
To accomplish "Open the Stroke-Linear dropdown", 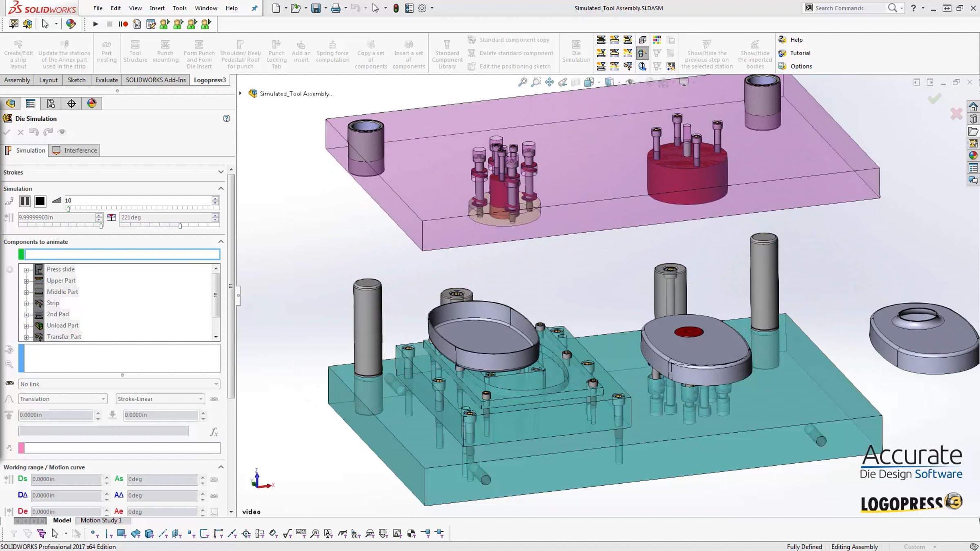I will click(160, 399).
